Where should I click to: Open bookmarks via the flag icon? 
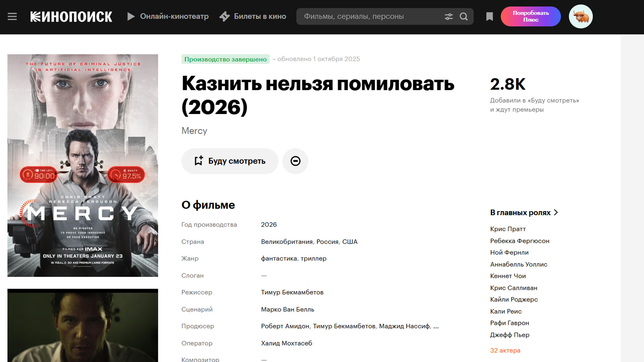[490, 16]
